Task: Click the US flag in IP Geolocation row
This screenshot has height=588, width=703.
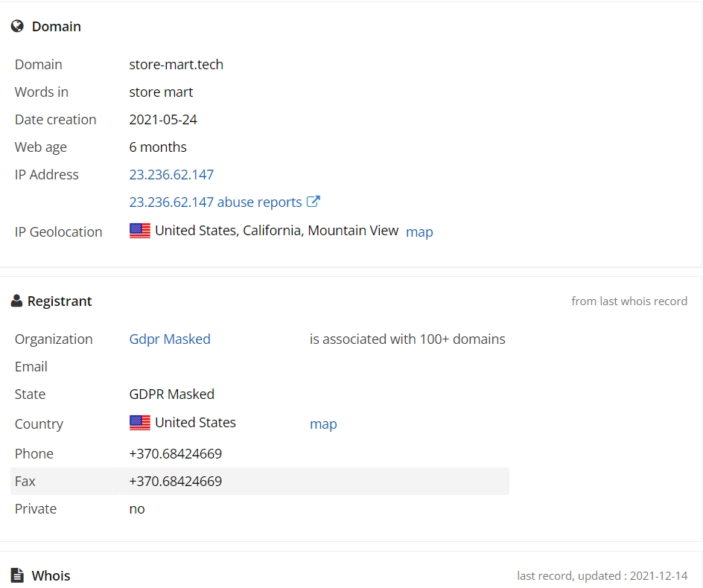Action: [140, 231]
